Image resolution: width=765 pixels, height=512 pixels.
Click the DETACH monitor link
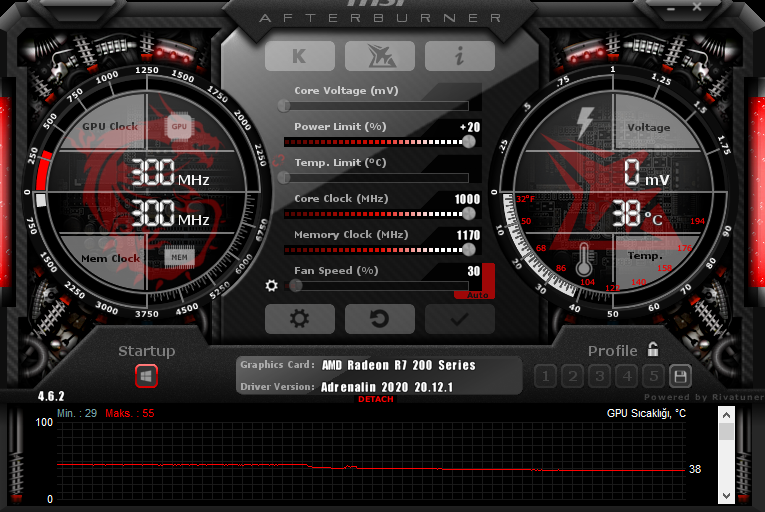376,399
